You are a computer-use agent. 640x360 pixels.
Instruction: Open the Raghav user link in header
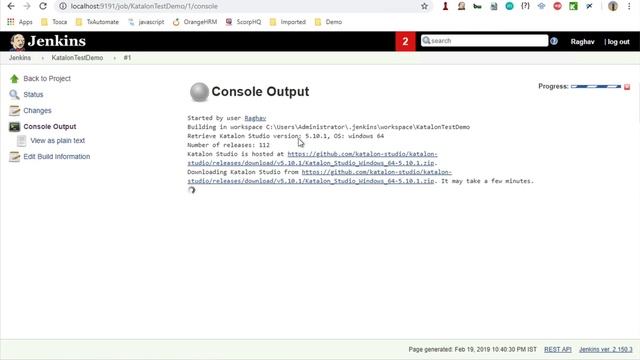click(x=582, y=42)
